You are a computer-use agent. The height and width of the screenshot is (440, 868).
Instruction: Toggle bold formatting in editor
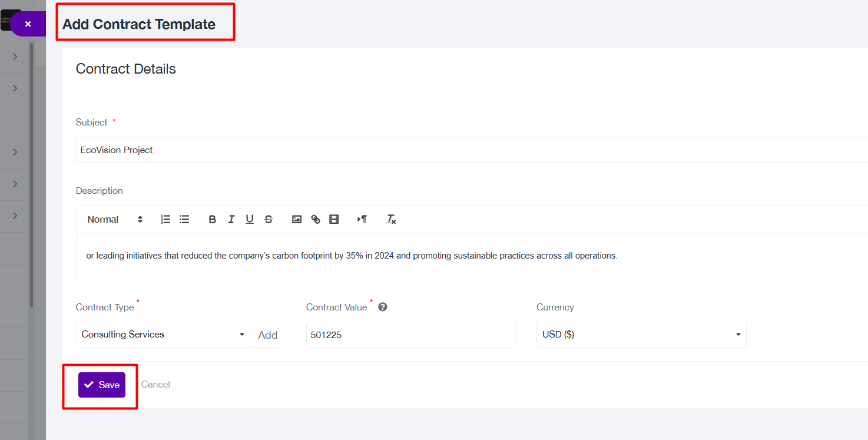[213, 219]
